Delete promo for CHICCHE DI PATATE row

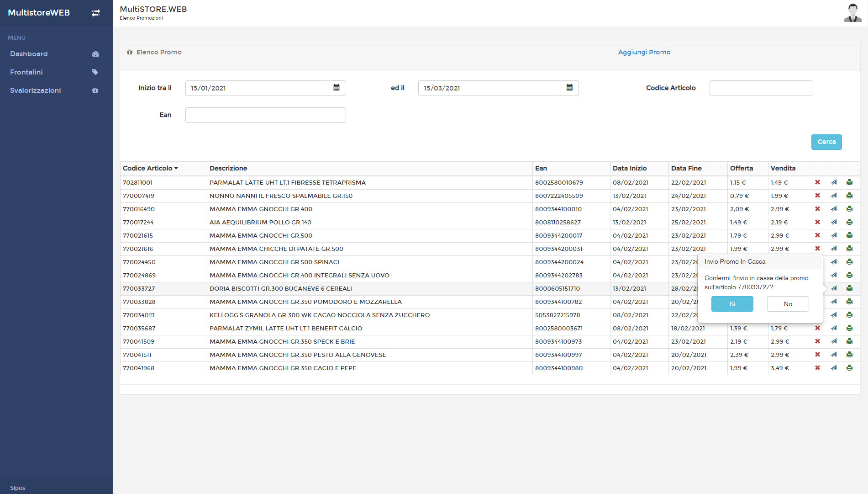(817, 249)
